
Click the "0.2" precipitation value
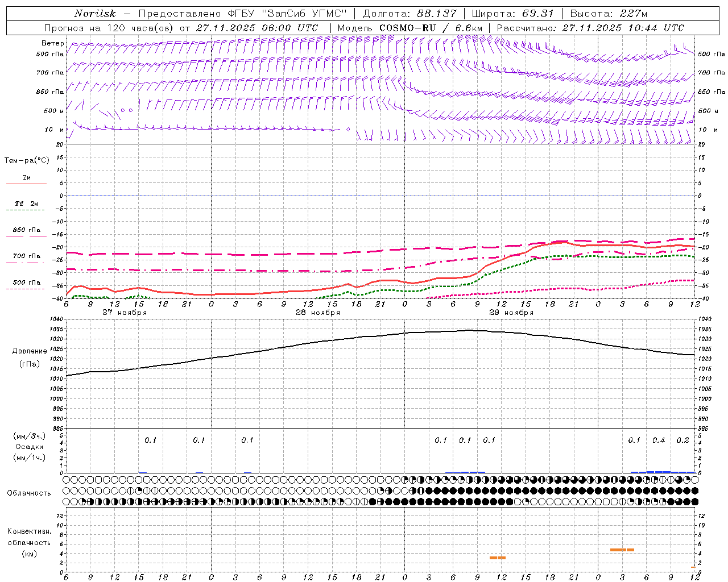683,440
